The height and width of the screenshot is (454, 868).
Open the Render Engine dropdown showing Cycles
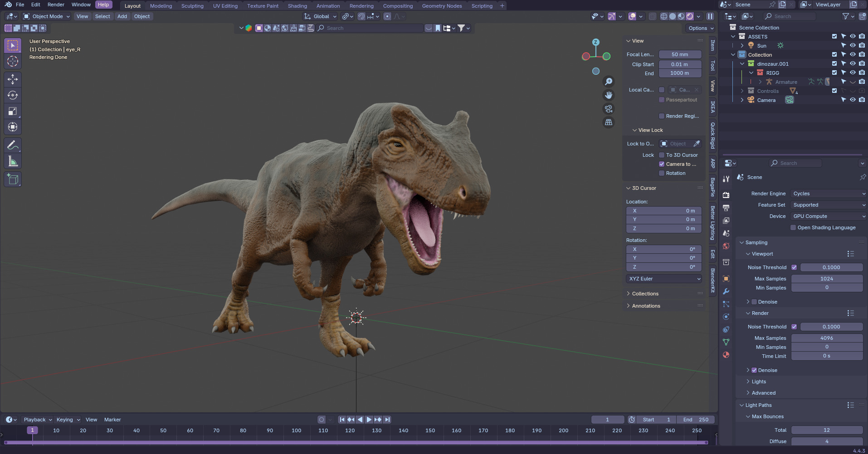[x=829, y=193]
